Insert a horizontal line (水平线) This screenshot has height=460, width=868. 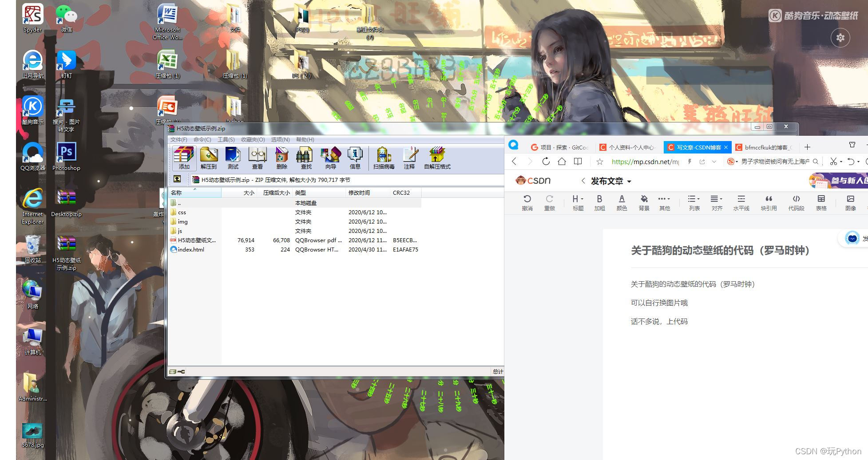click(x=741, y=203)
